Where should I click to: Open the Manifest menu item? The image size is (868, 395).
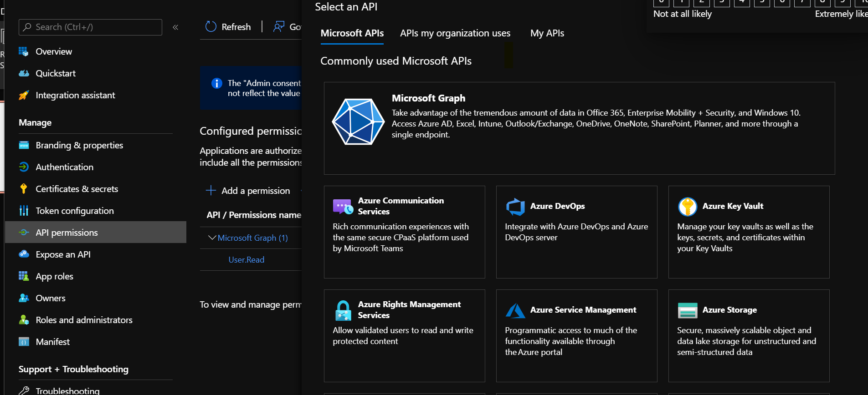click(x=52, y=342)
